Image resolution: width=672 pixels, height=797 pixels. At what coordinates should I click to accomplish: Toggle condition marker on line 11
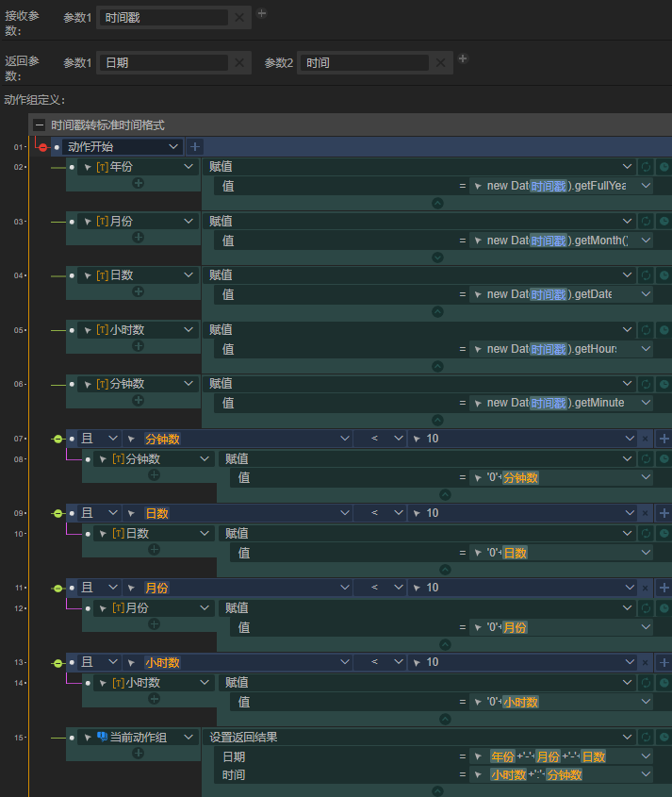(x=57, y=589)
